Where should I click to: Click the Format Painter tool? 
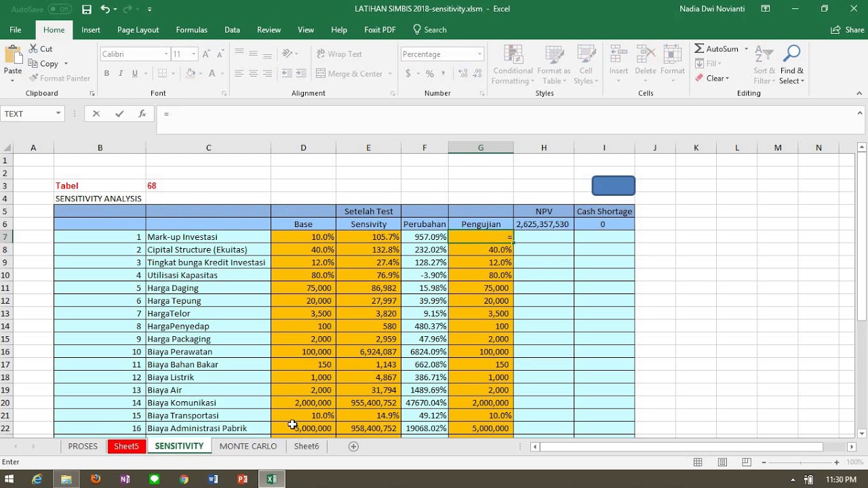pos(60,78)
